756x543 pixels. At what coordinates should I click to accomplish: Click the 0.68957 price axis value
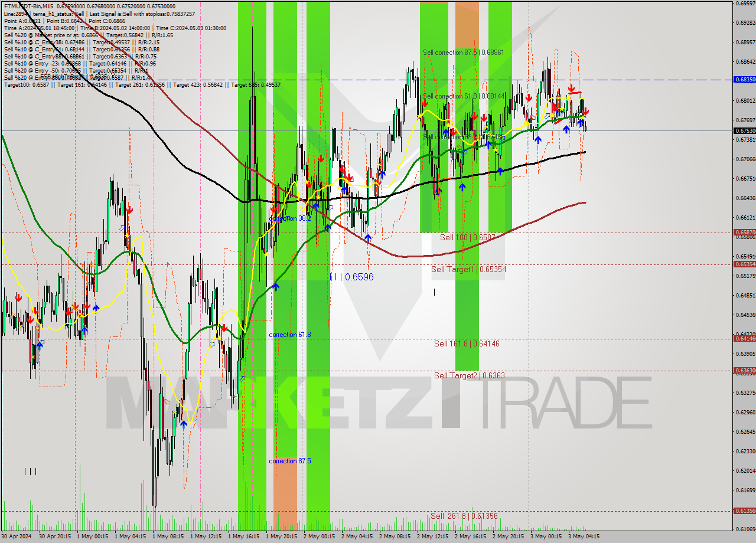[x=746, y=42]
